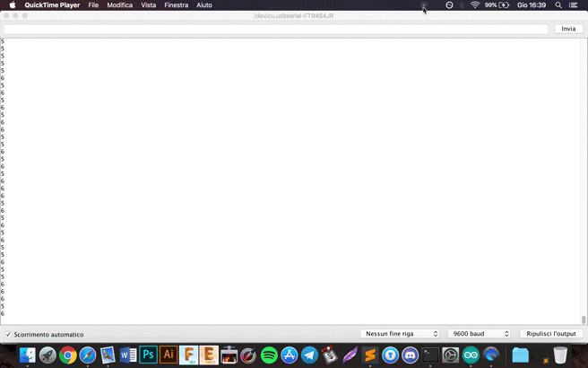588x368 pixels.
Task: Open Microsoft Word from the dock
Action: coord(128,355)
